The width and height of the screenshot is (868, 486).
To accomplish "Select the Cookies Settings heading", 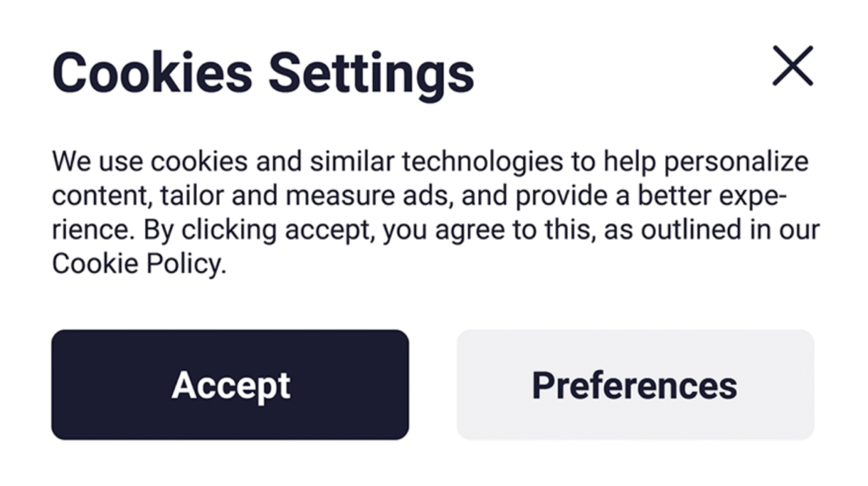I will point(263,72).
